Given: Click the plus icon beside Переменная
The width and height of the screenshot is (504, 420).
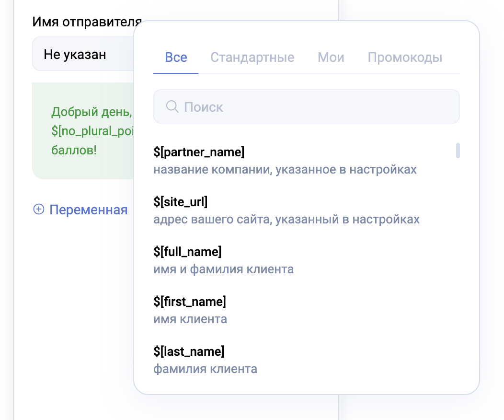Looking at the screenshot, I should point(39,210).
